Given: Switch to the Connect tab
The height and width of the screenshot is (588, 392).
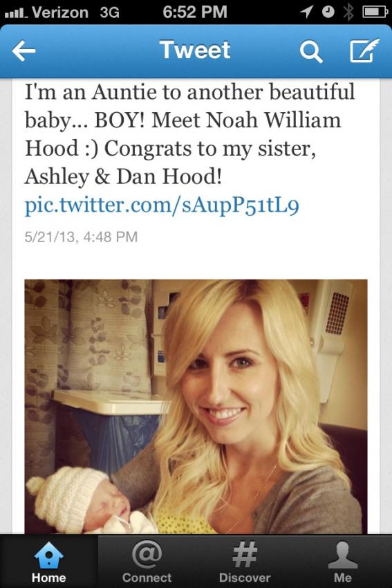Looking at the screenshot, I should coord(147,561).
